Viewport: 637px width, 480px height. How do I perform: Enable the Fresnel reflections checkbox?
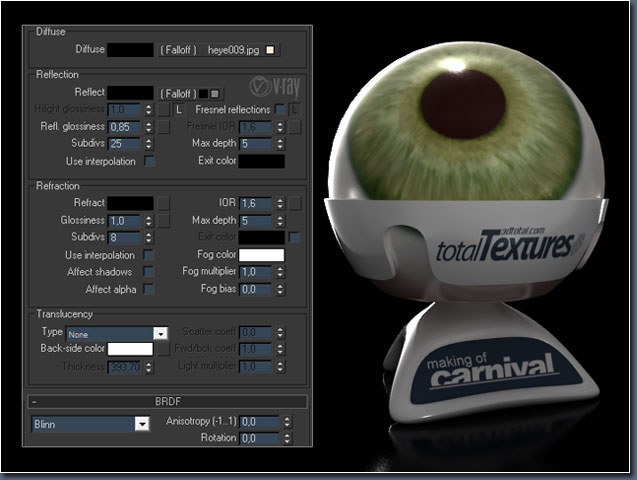pyautogui.click(x=280, y=109)
